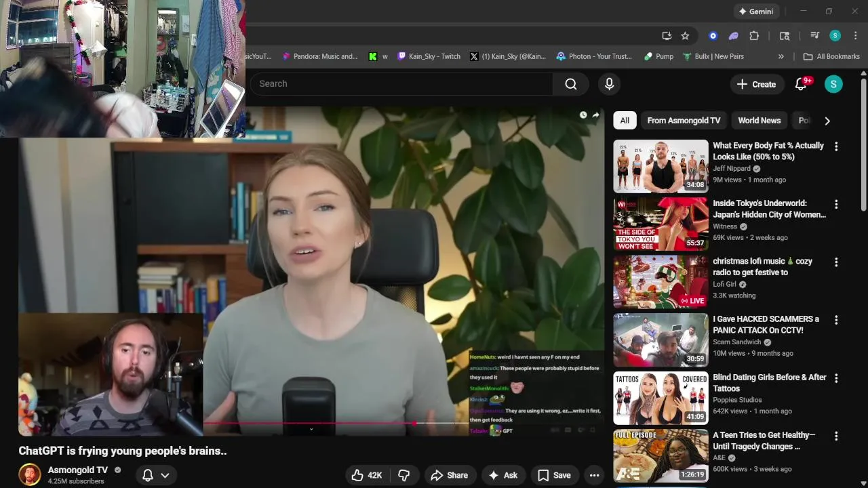
Task: Show more chips with right arrow
Action: coord(827,121)
